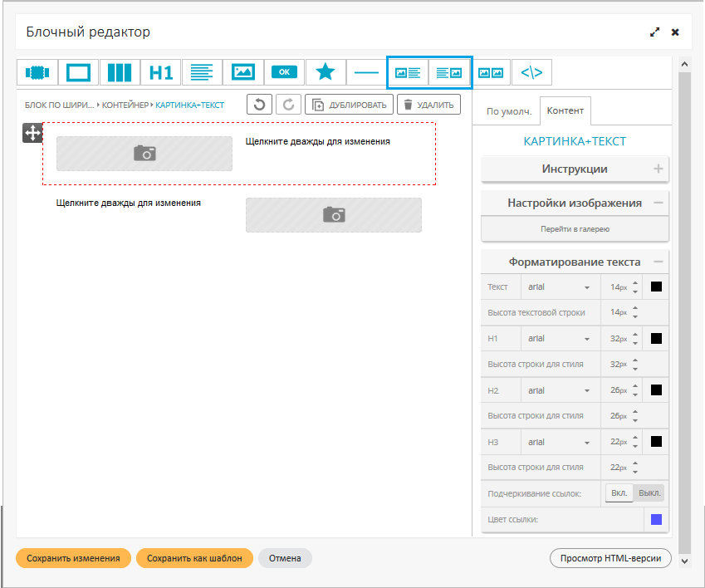The width and height of the screenshot is (705, 588).
Task: Insert the image block icon
Action: [243, 72]
